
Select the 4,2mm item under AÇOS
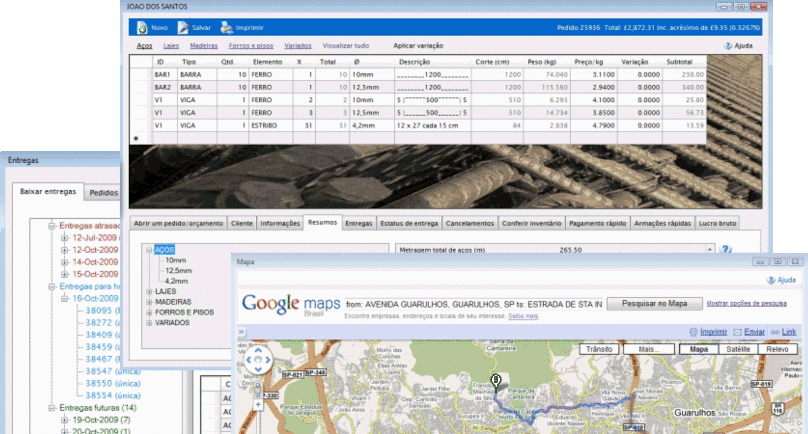pos(176,281)
